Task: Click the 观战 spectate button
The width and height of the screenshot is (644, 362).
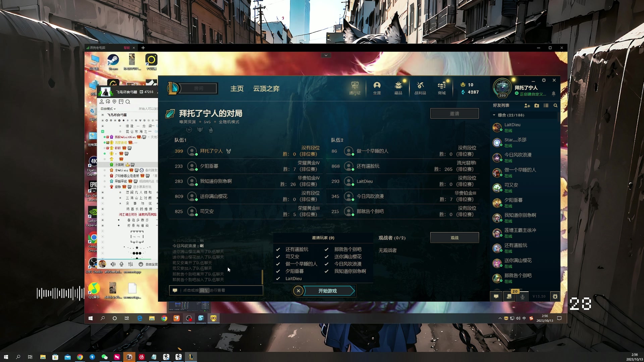Action: [x=454, y=238]
